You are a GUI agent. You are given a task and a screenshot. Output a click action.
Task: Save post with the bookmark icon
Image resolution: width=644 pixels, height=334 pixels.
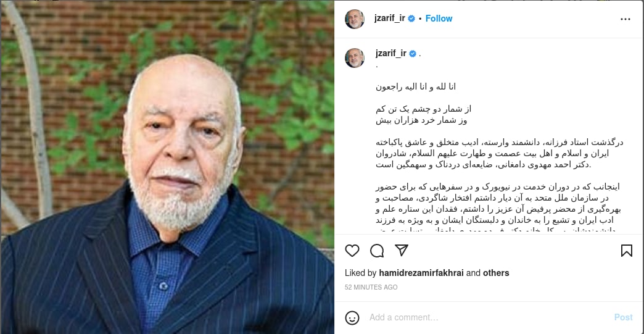626,251
